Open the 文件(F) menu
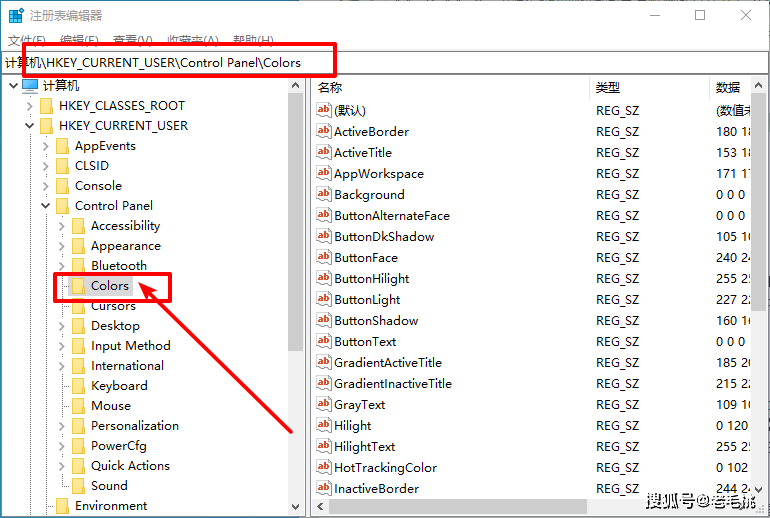The height and width of the screenshot is (518, 770). tap(27, 40)
